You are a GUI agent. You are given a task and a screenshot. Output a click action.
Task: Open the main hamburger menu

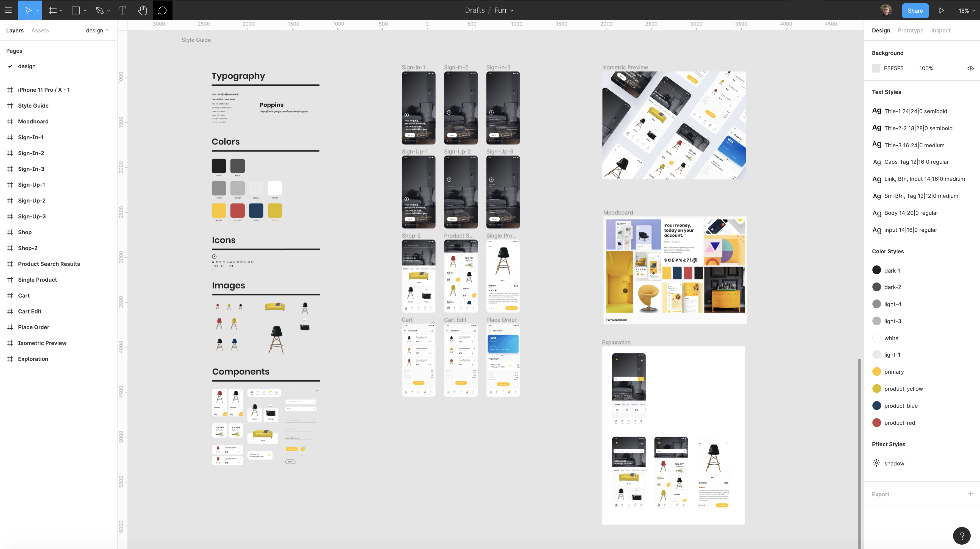8,10
